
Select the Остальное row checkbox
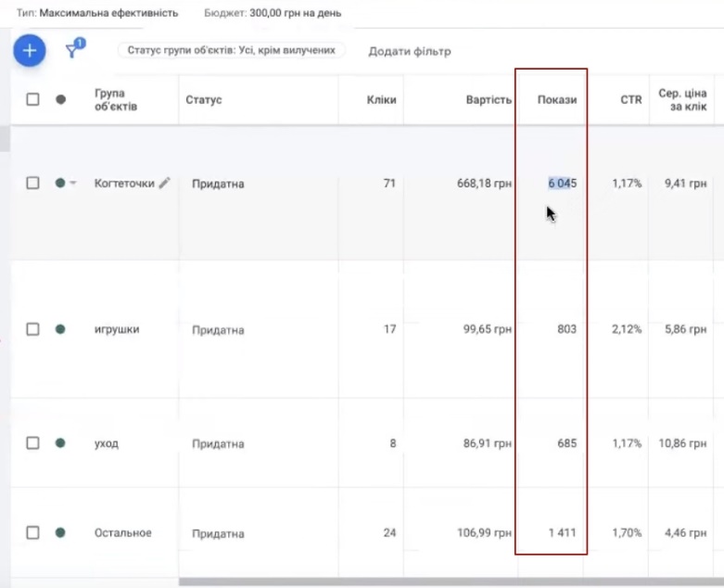[33, 533]
